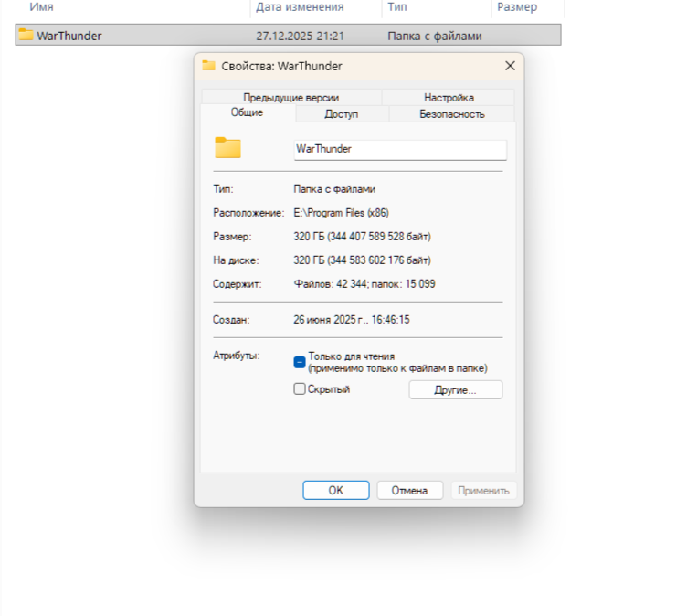Sort files by the "Имя" column header
The height and width of the screenshot is (616, 676).
pyautogui.click(x=41, y=7)
